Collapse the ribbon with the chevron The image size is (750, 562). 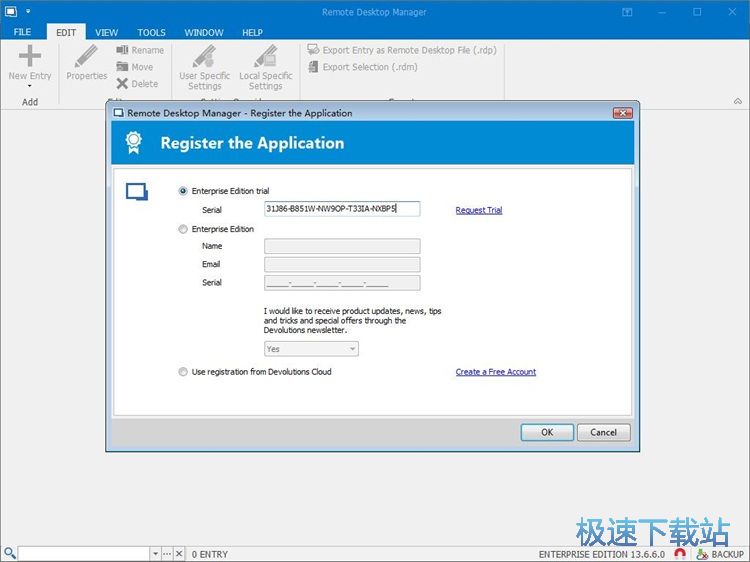[738, 101]
